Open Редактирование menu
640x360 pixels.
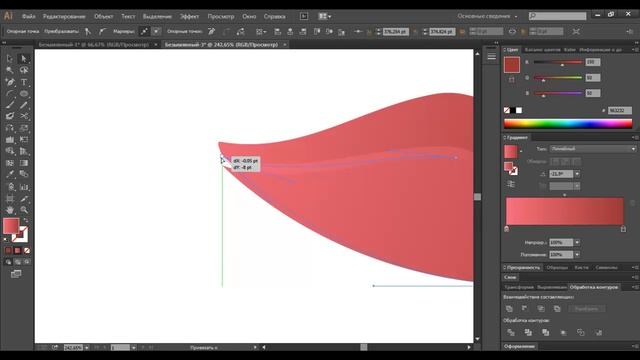point(64,16)
